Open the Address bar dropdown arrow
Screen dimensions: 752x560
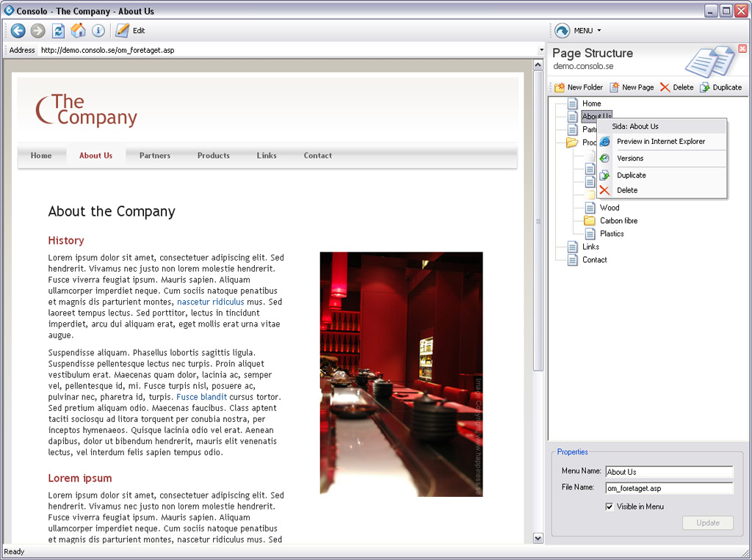coord(541,50)
